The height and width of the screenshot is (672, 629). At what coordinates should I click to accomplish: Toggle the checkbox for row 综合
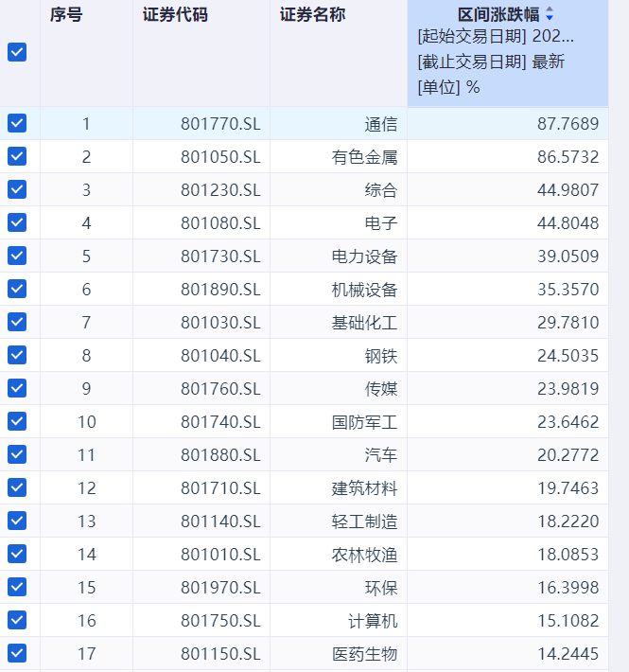[x=17, y=189]
